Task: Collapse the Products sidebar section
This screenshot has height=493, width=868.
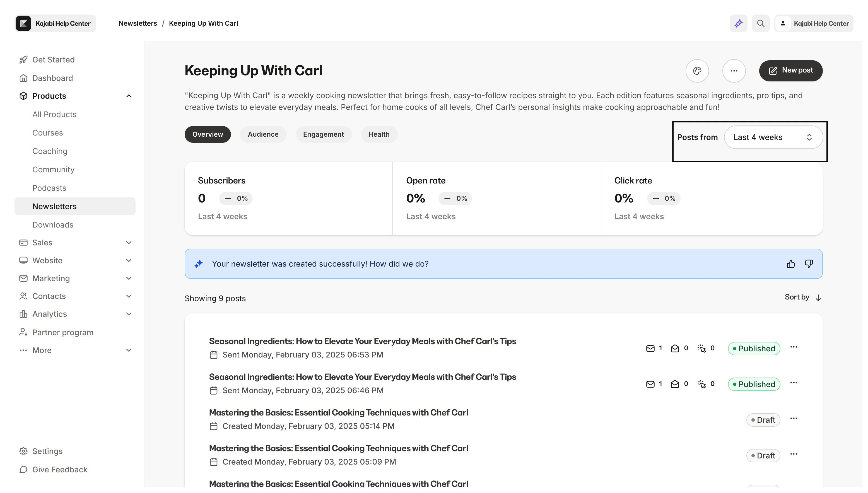Action: click(129, 96)
